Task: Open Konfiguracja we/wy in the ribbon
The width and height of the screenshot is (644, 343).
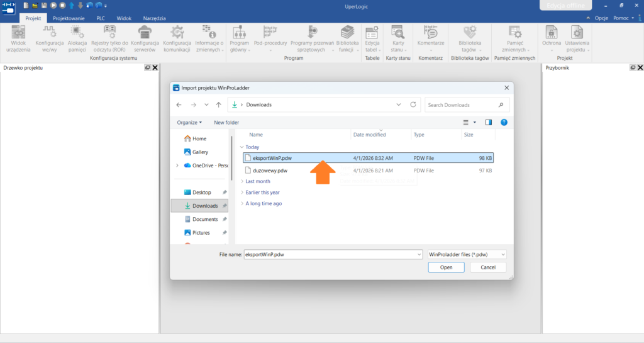Action: click(x=49, y=39)
